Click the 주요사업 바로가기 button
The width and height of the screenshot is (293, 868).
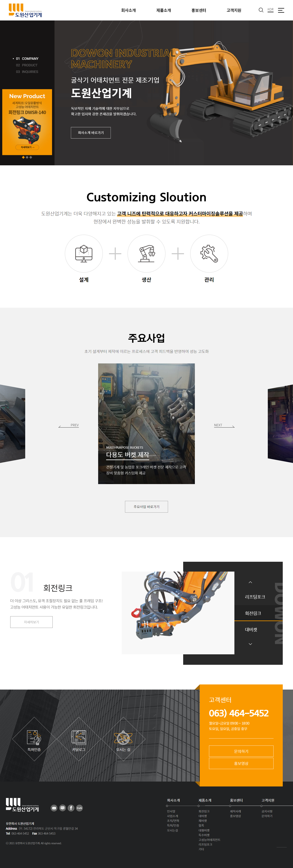(146, 507)
